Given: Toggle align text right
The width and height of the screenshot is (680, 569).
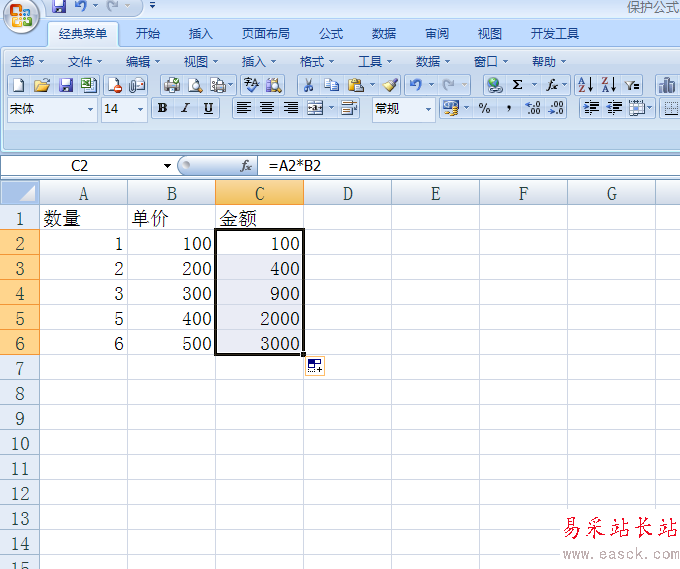Looking at the screenshot, I should coord(291,108).
